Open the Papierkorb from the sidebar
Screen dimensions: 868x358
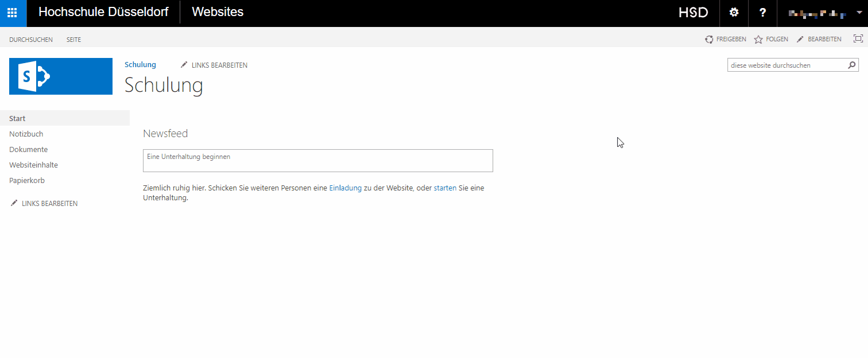[x=26, y=180]
